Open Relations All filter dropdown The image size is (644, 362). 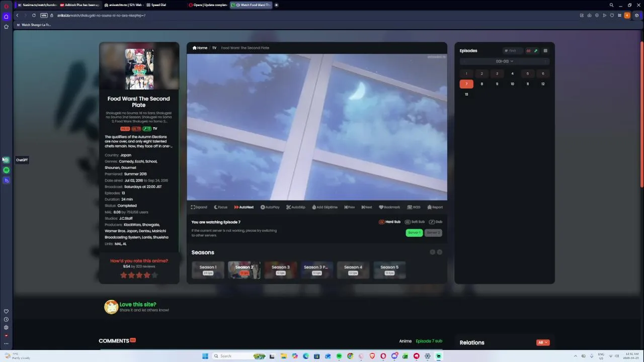coord(543,342)
